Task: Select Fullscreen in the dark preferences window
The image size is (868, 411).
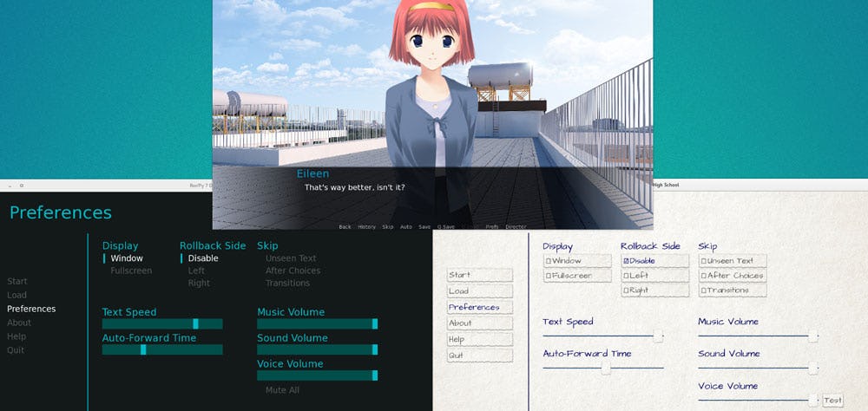Action: click(131, 271)
